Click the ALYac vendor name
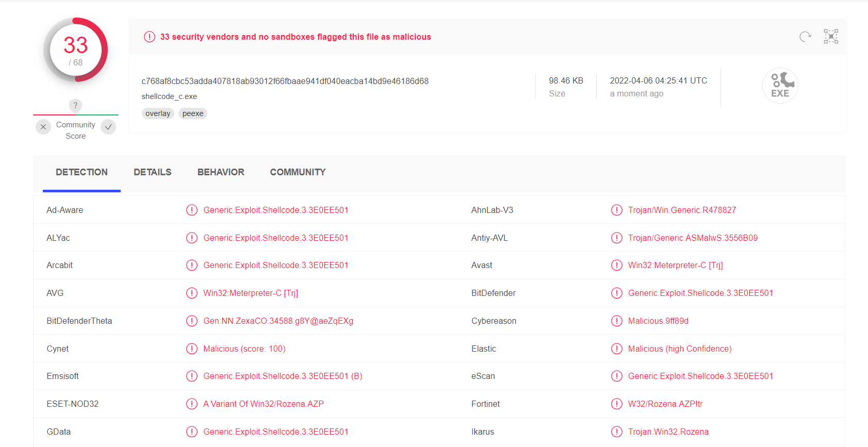The height and width of the screenshot is (447, 868). [58, 238]
